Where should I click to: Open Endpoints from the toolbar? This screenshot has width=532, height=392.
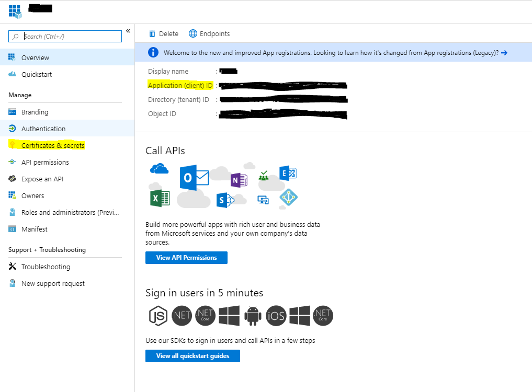(209, 33)
